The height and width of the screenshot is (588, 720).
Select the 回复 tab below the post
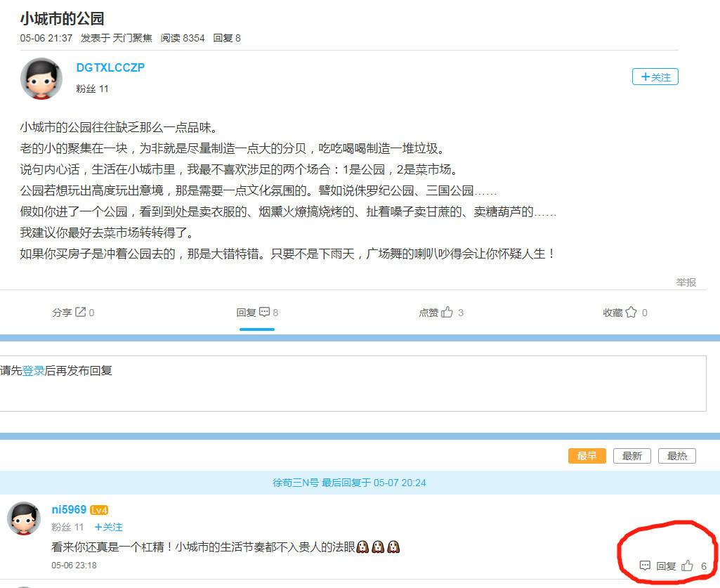pos(257,313)
